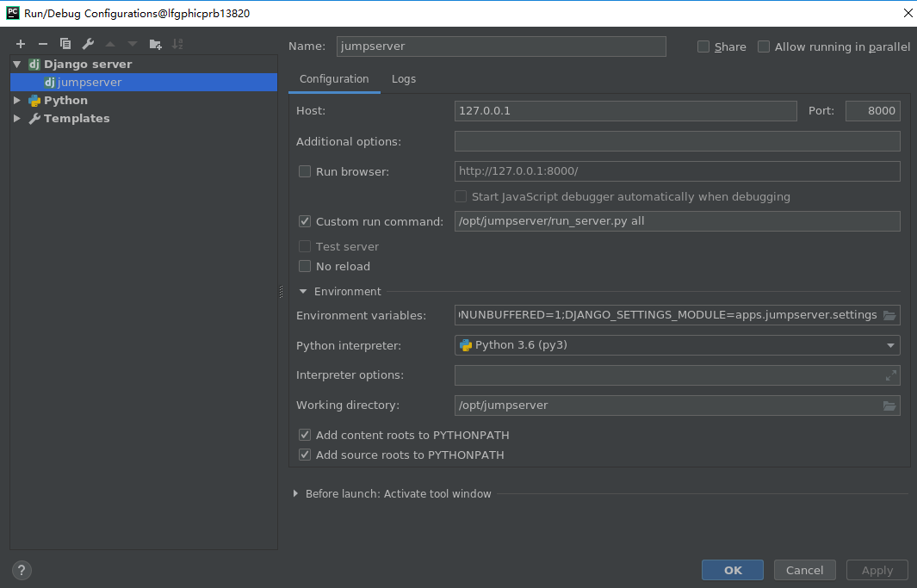The width and height of the screenshot is (917, 588).
Task: Click the OK button
Action: 732,570
